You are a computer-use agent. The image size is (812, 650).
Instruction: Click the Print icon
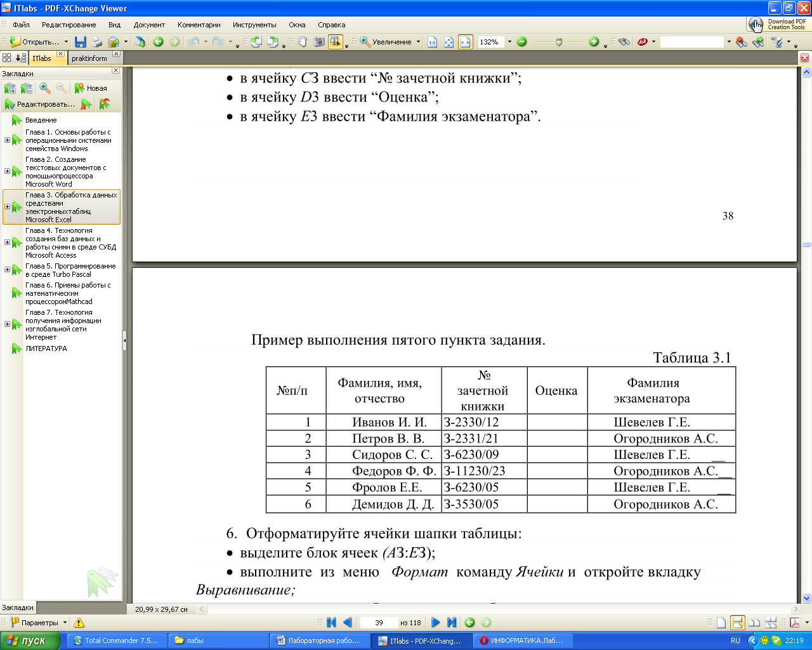(97, 42)
